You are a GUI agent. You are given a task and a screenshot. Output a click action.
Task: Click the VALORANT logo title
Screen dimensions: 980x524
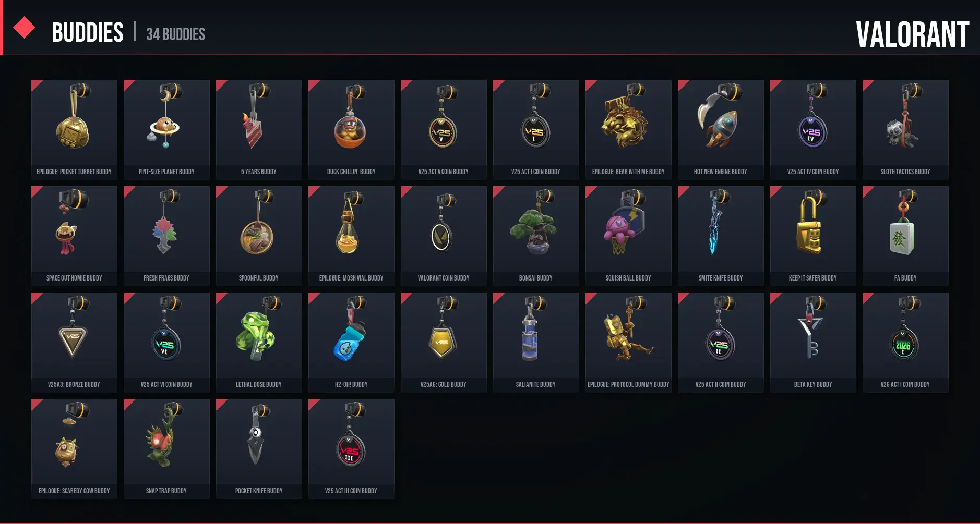(x=912, y=35)
